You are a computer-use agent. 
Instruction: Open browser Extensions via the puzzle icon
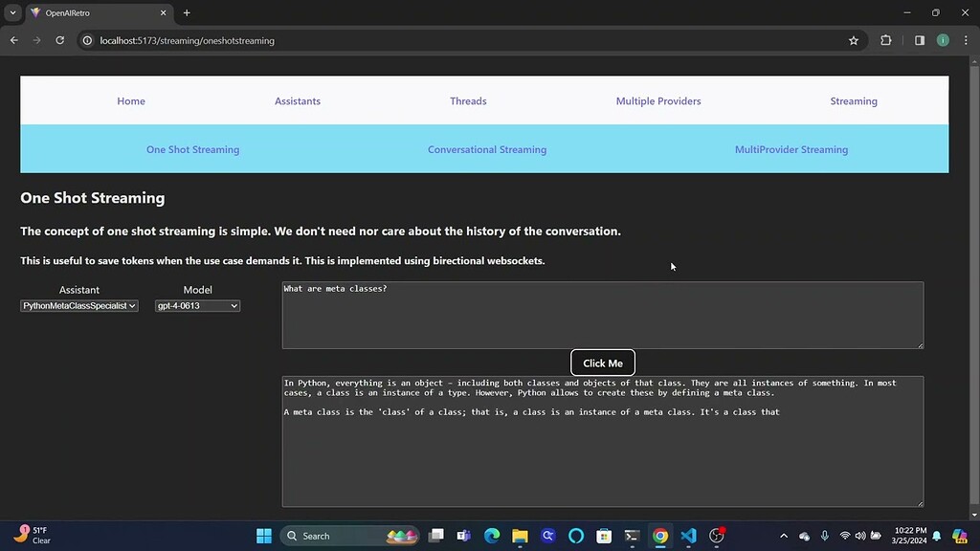885,40
